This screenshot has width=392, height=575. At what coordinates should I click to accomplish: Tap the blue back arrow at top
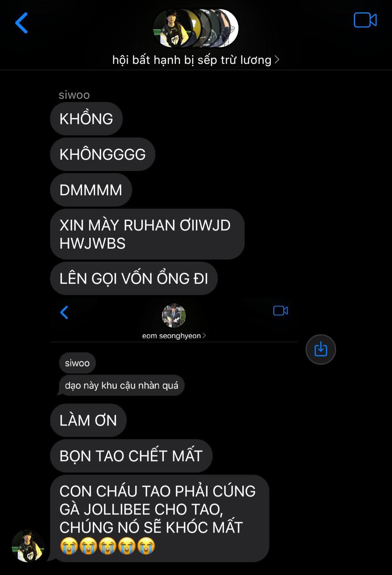click(x=21, y=23)
